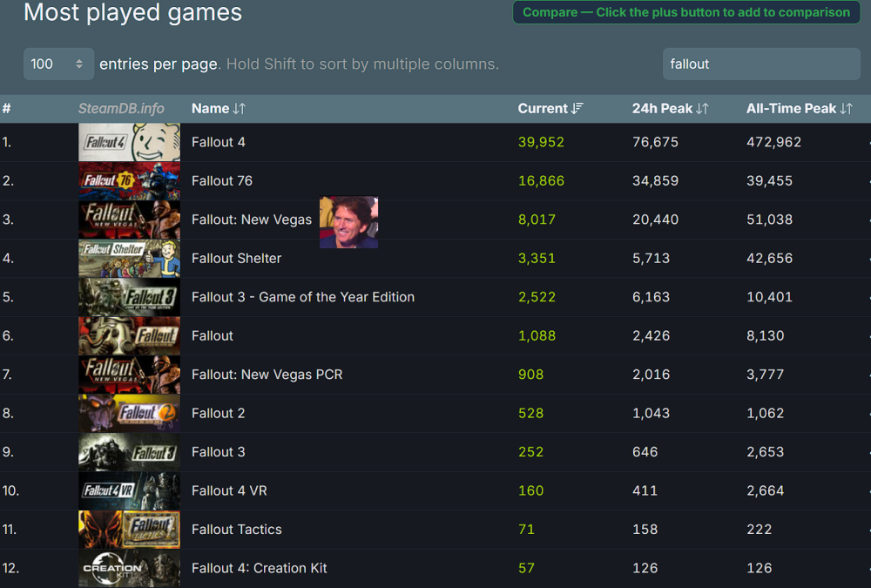
Task: Click the Fallout 76 capsule image
Action: tap(129, 181)
